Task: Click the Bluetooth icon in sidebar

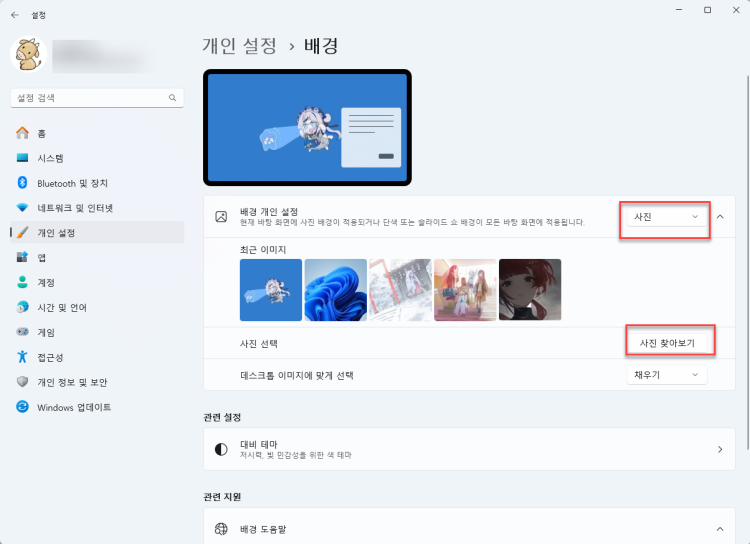Action: point(22,183)
